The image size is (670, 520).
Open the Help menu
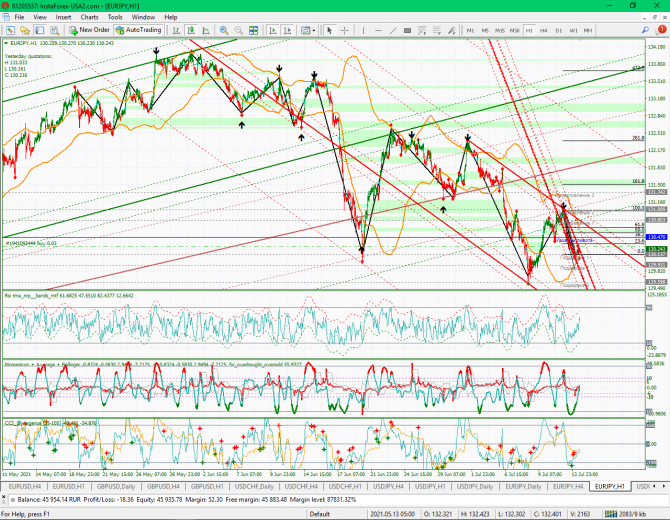pos(171,17)
